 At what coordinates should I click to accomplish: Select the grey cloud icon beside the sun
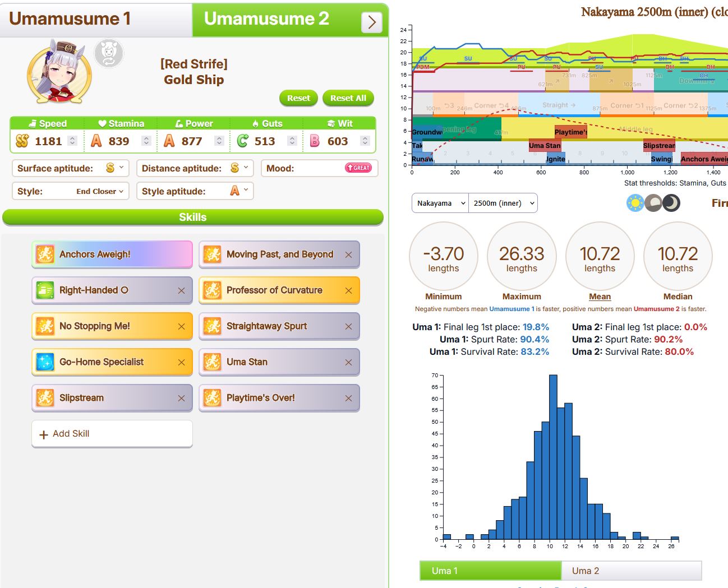[x=652, y=203]
